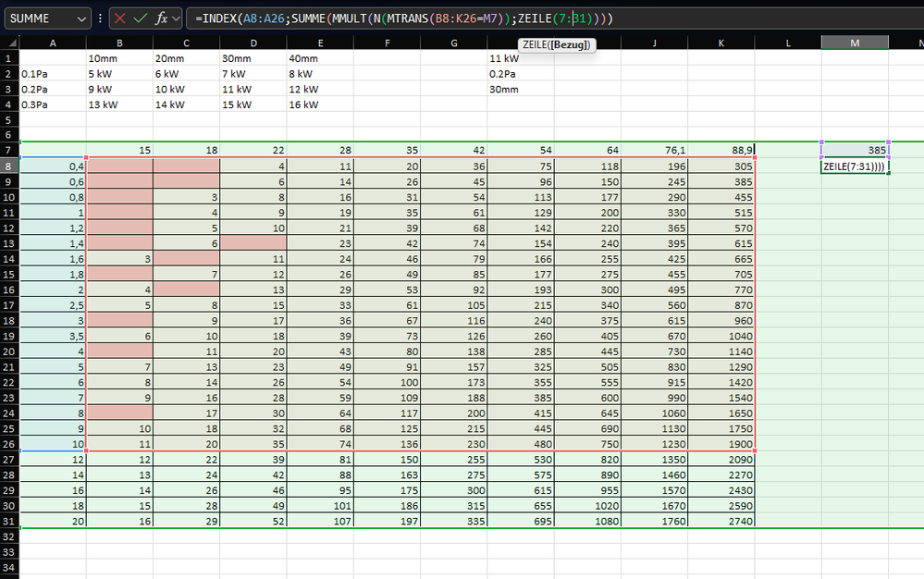Click the formula bar options dots

[101, 18]
